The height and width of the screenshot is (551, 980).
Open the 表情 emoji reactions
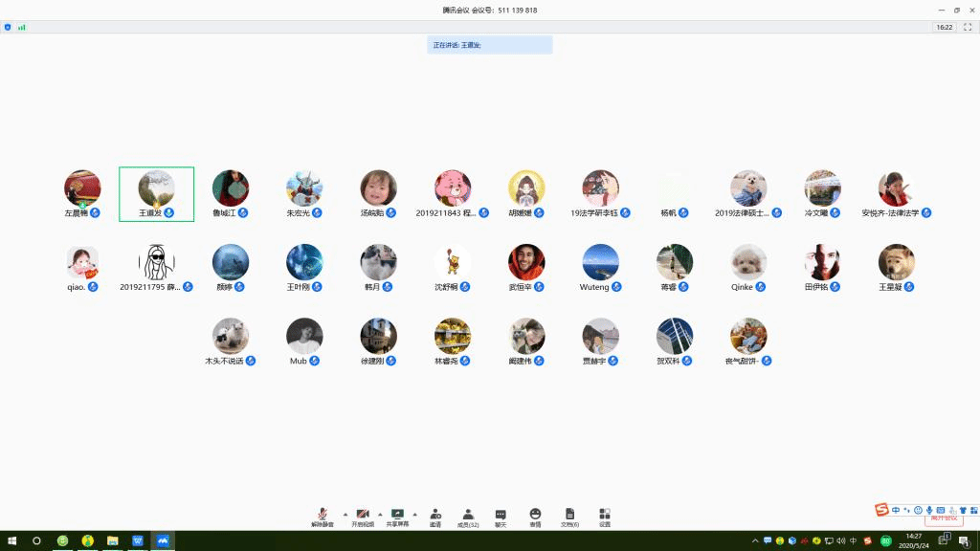(535, 517)
